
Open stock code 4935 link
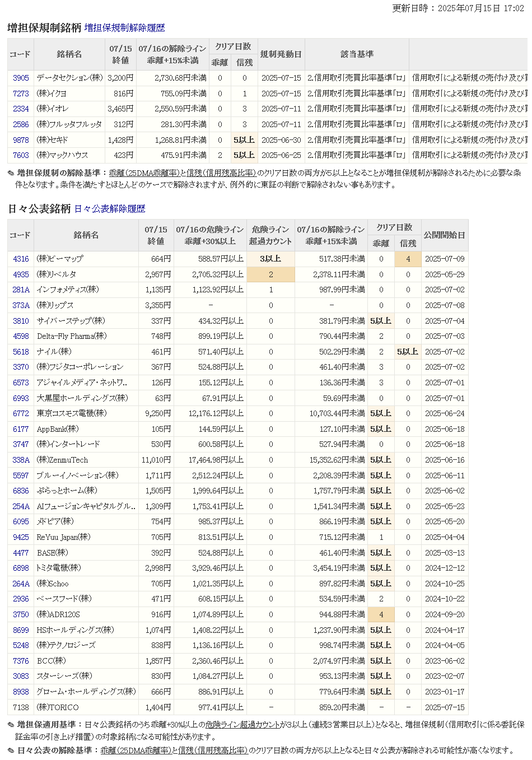pyautogui.click(x=21, y=274)
